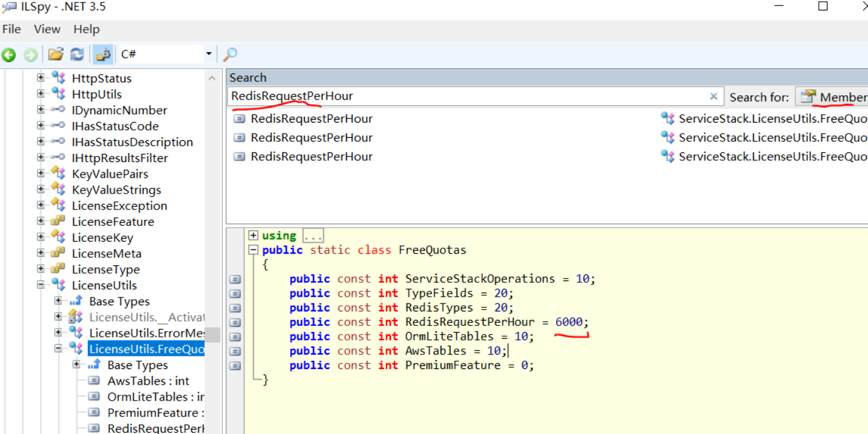Image resolution: width=868 pixels, height=434 pixels.
Task: Select the first RedisRequestPerHour search result
Action: (311, 119)
